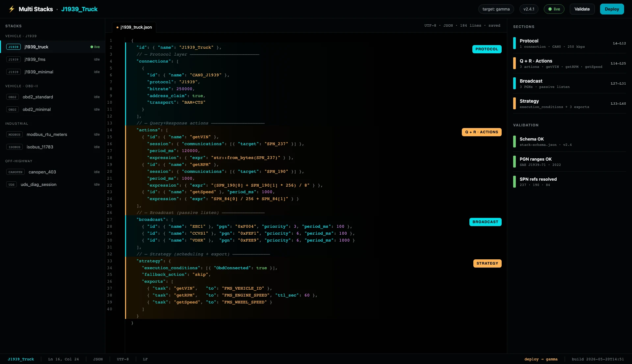
Task: Click the "actions" key on line 14
Action: [x=148, y=130]
